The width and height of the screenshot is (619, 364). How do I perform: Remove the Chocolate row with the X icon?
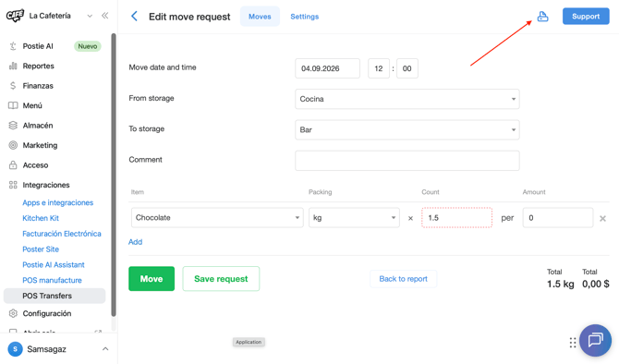tap(602, 218)
